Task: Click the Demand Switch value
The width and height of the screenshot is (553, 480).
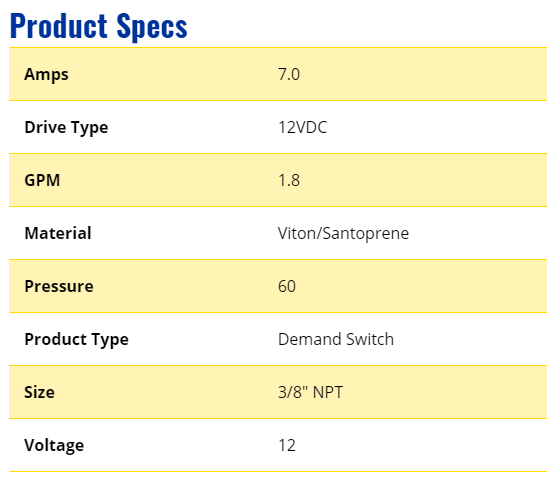Action: tap(336, 339)
